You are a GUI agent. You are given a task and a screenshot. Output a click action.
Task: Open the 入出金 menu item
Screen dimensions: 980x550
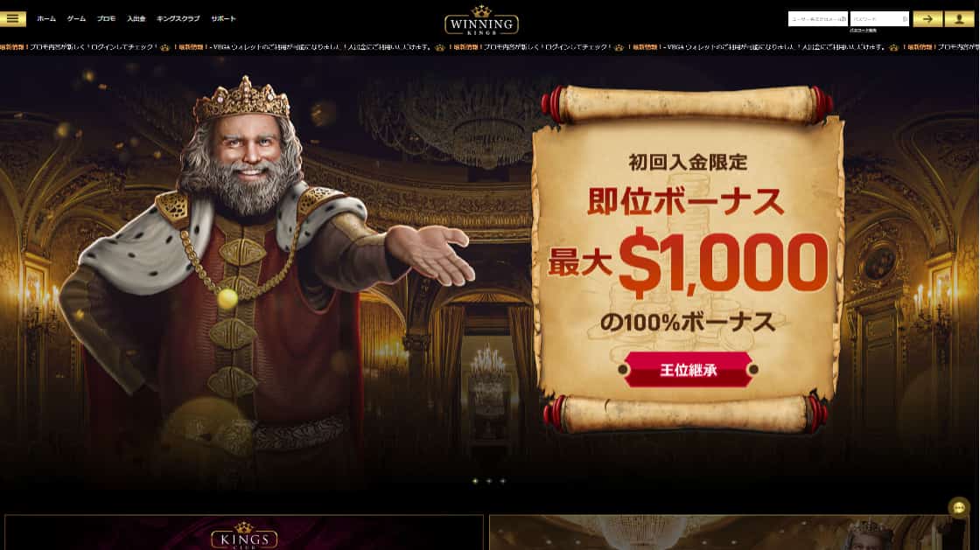(x=136, y=18)
